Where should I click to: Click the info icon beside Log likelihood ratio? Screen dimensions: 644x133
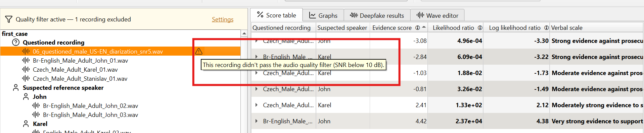(546, 28)
